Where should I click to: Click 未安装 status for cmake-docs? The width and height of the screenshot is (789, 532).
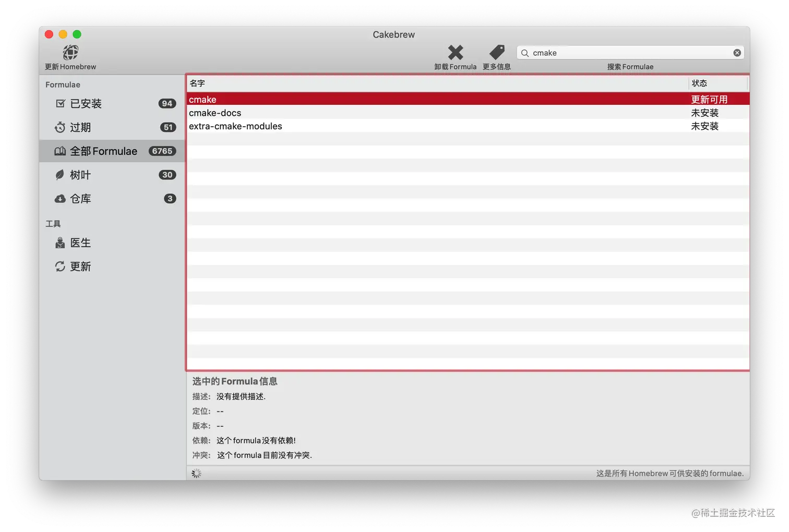(x=705, y=113)
